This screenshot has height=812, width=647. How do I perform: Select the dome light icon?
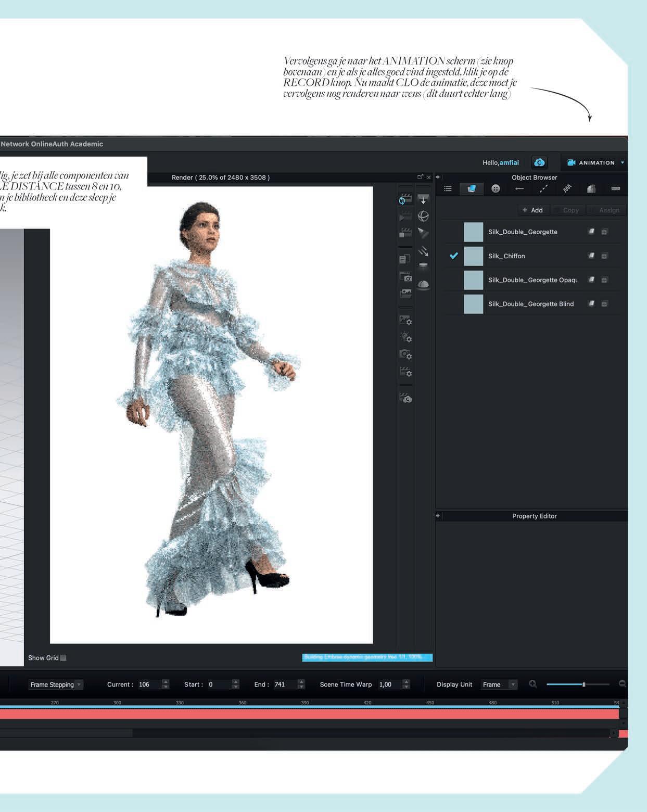423,284
